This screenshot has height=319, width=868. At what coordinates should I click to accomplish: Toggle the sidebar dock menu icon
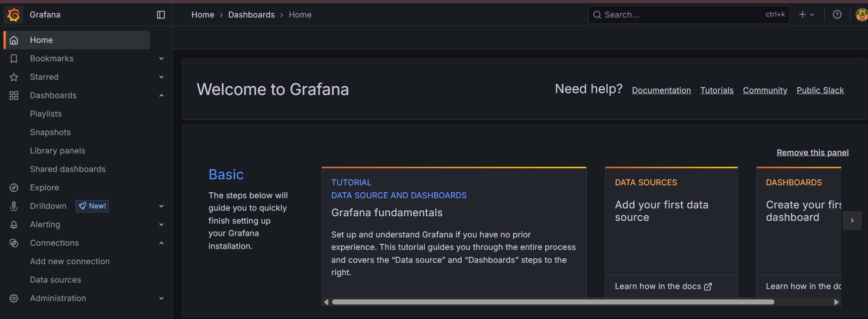tap(161, 15)
